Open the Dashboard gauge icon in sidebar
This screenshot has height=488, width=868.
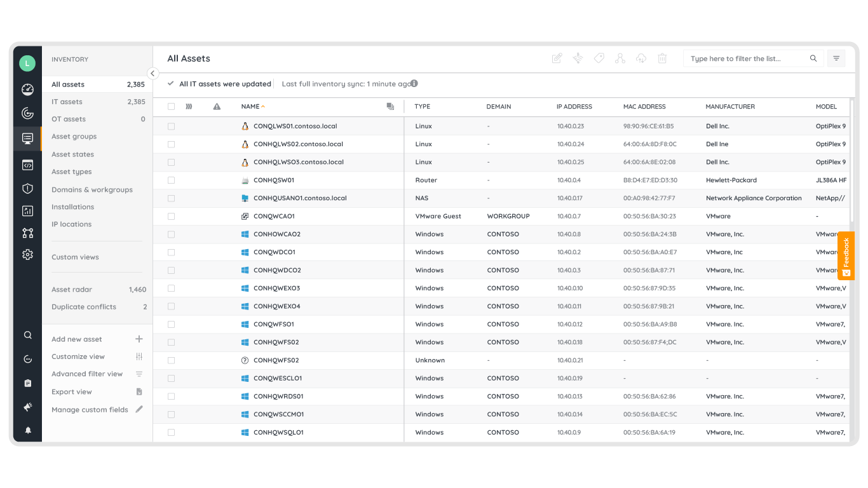27,90
